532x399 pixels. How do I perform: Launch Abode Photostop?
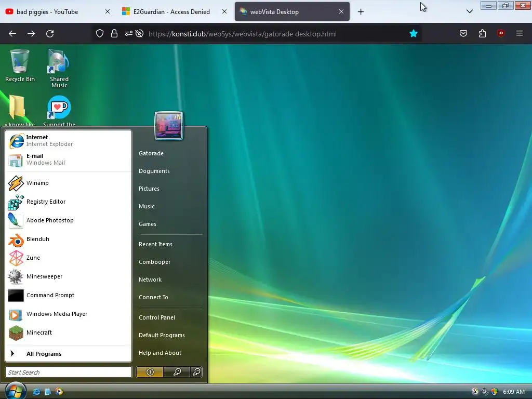68,220
